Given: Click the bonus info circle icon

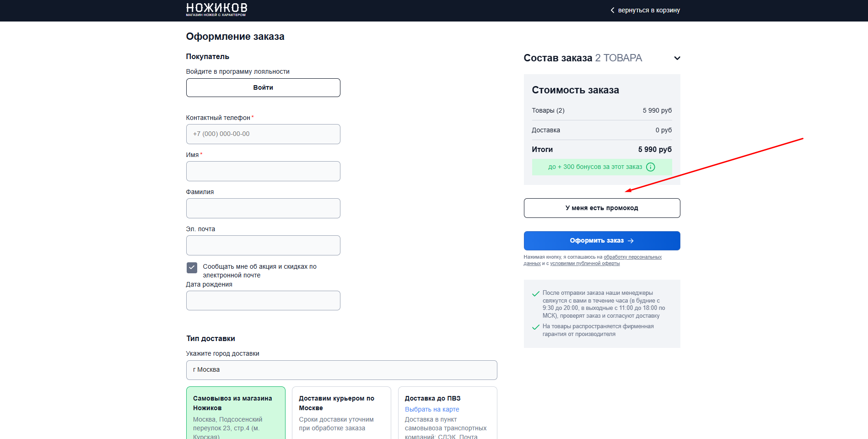Looking at the screenshot, I should 650,167.
